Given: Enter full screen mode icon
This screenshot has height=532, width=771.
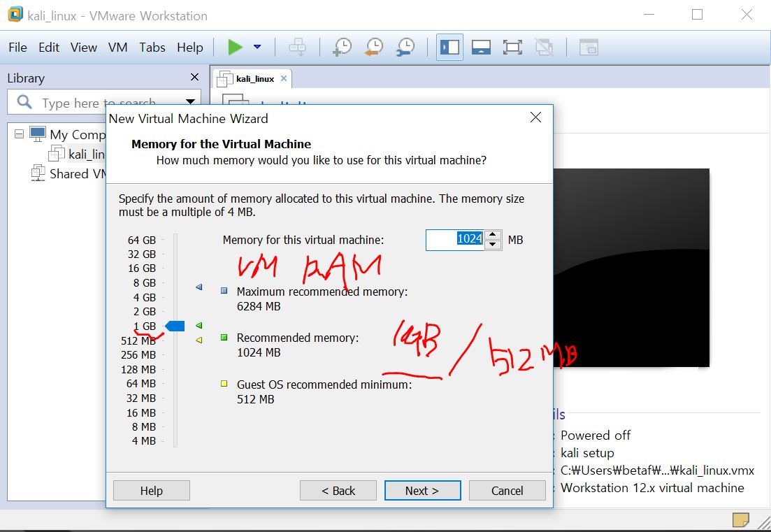Looking at the screenshot, I should (512, 48).
